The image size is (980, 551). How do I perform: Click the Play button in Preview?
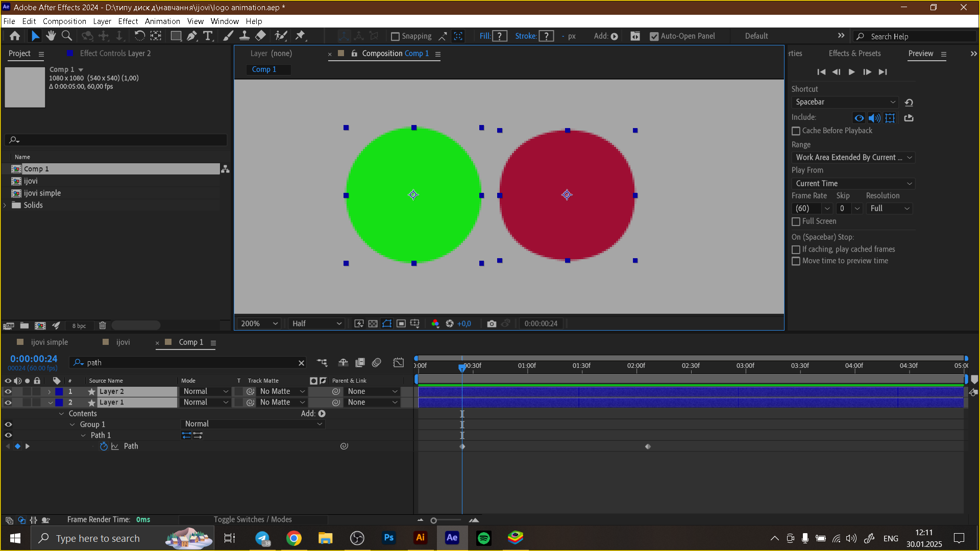pos(851,72)
